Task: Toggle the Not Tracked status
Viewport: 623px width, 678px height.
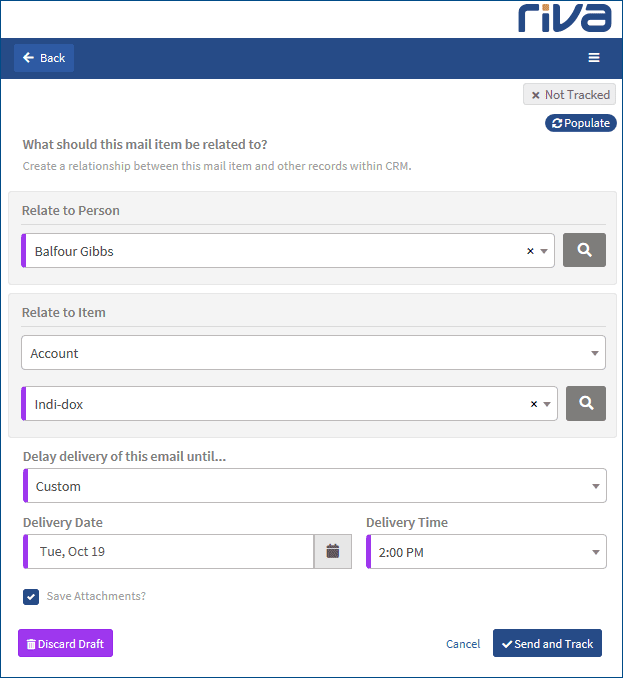Action: [569, 95]
